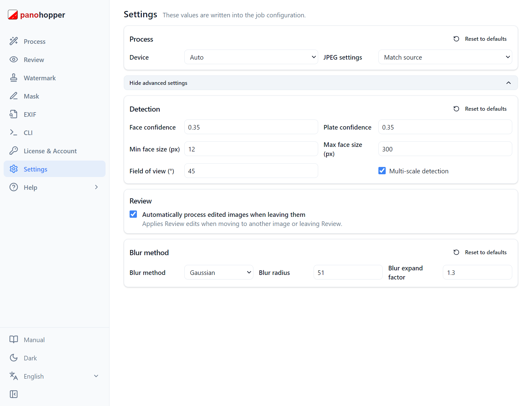Click the Min face size input

(251, 149)
